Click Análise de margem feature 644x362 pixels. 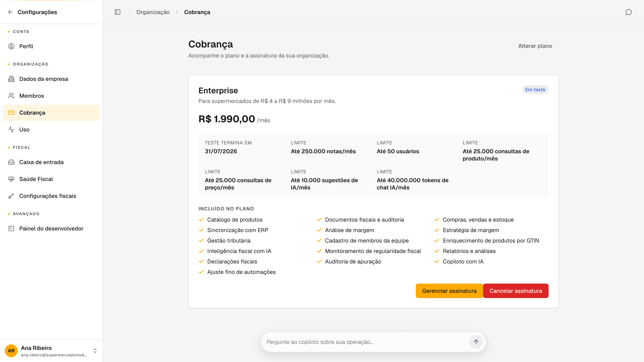pyautogui.click(x=350, y=230)
